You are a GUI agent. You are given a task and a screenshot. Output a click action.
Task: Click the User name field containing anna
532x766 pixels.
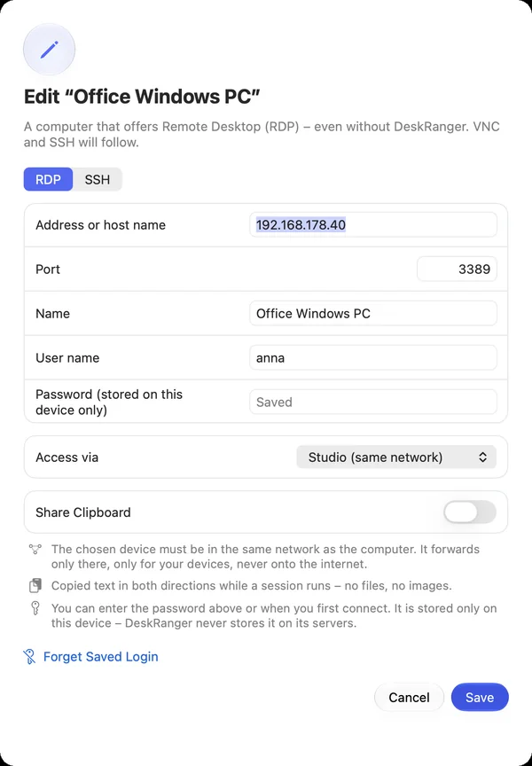point(373,357)
